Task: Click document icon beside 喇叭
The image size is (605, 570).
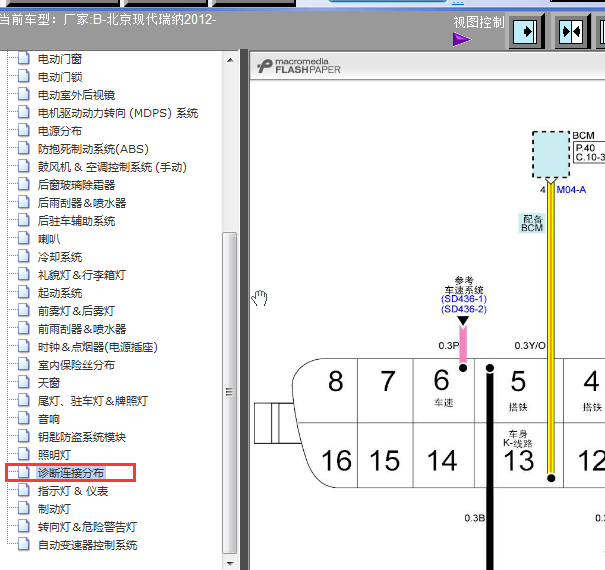Action: pyautogui.click(x=24, y=238)
